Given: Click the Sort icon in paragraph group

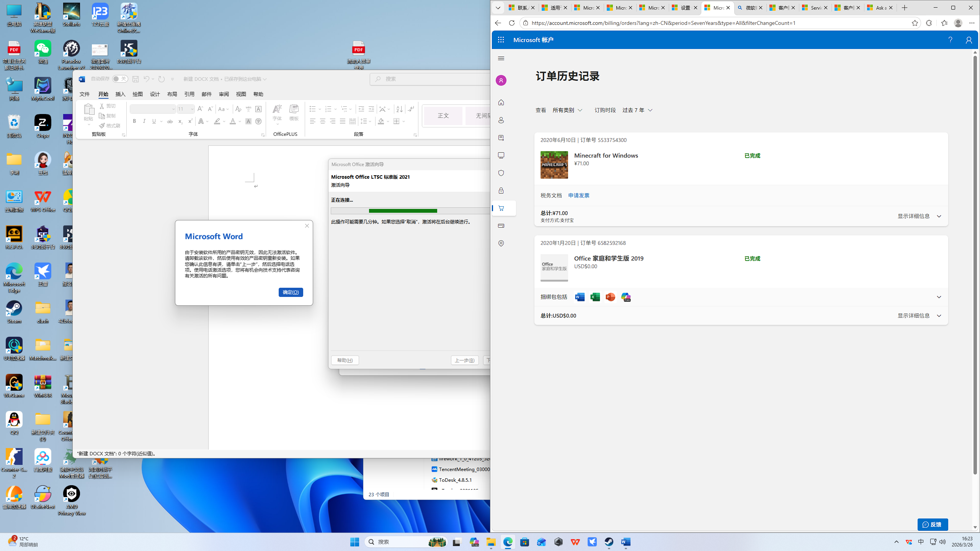Looking at the screenshot, I should pyautogui.click(x=399, y=109).
